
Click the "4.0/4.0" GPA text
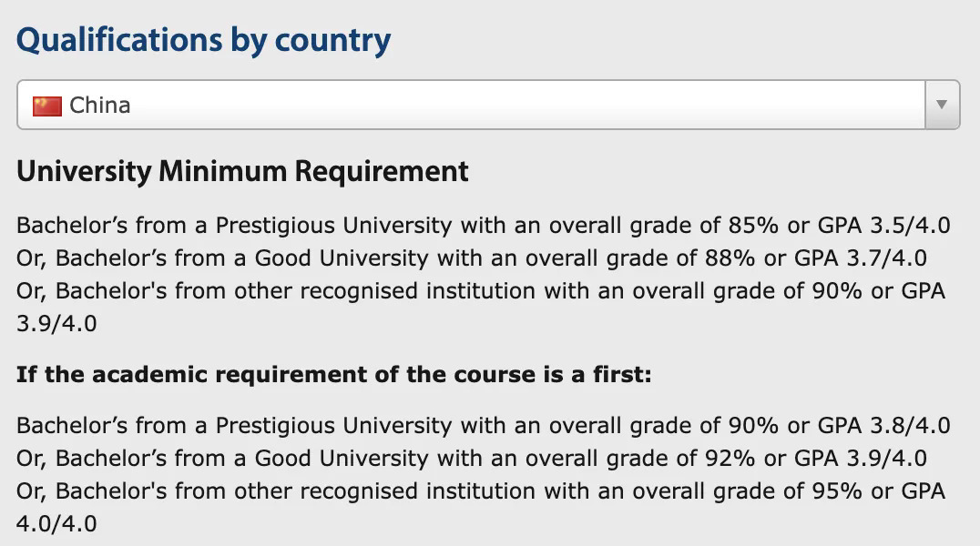tap(56, 524)
